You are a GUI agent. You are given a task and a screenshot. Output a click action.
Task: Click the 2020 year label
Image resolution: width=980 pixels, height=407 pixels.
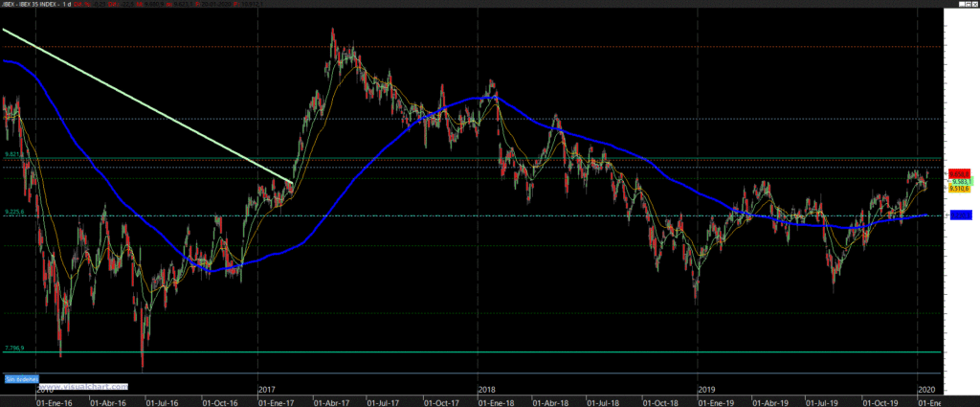click(926, 389)
